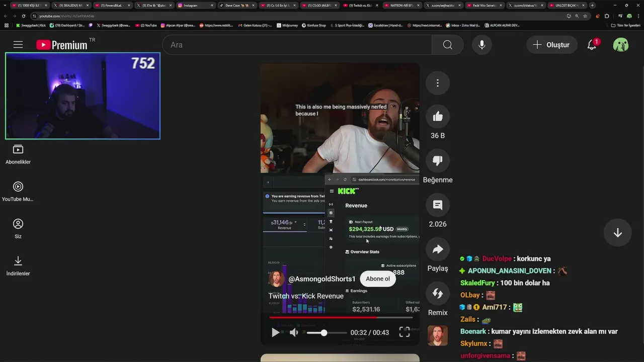Open Gelen Kutusu Gmail bookmark

pyautogui.click(x=255, y=25)
